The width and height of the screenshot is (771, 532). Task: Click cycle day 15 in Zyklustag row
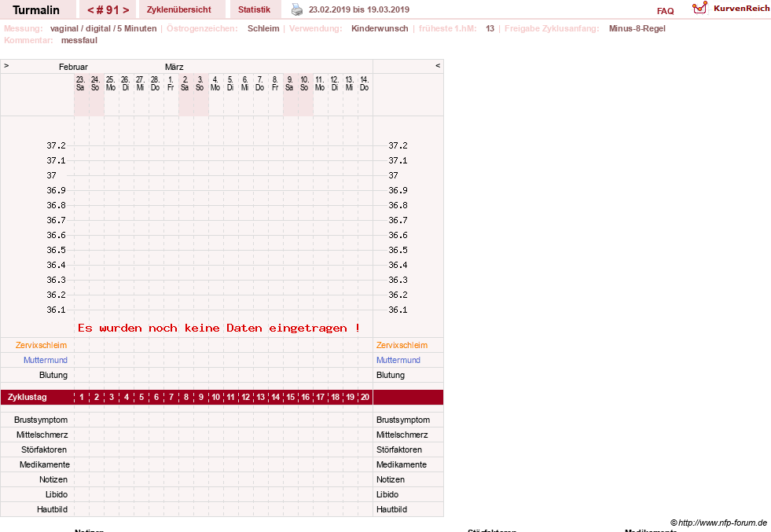point(291,398)
